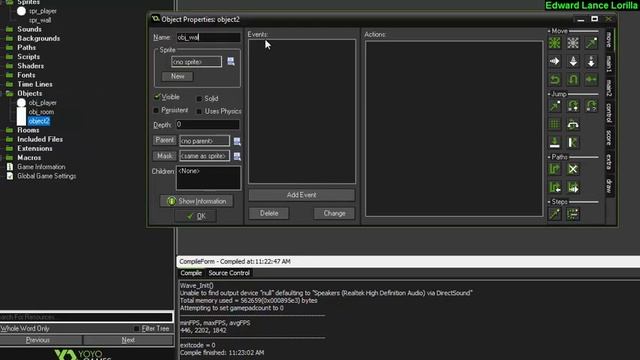The height and width of the screenshot is (360, 640).
Task: Switch to the draw actions tab
Action: click(609, 186)
